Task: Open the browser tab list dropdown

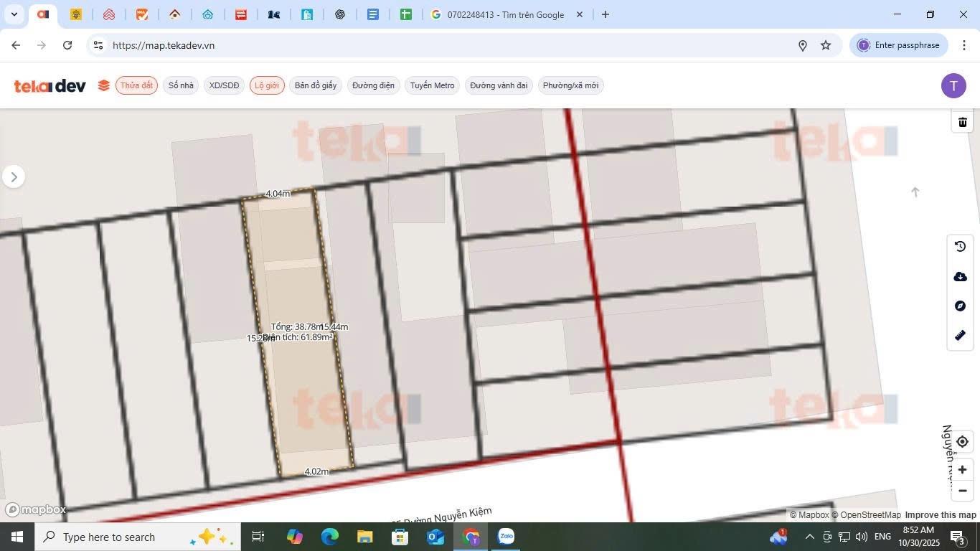Action: [14, 14]
